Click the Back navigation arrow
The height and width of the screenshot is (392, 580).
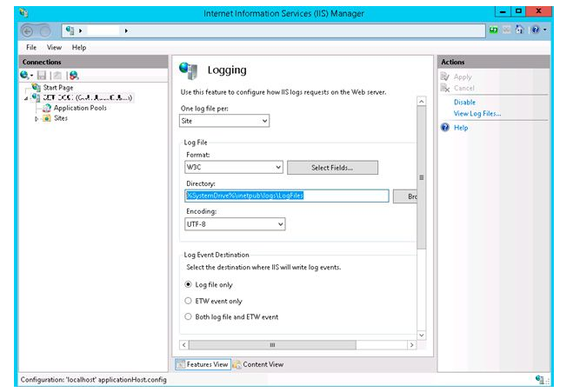[27, 31]
